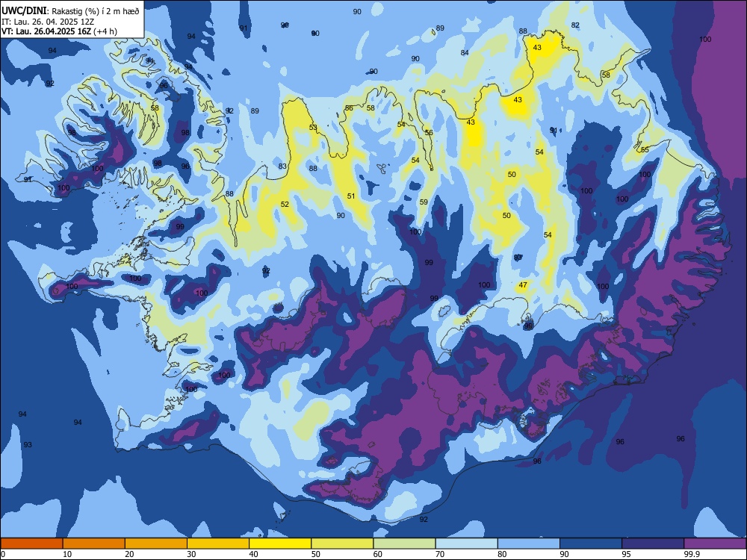Click the 10–20 orange legend swatch
Image resolution: width=747 pixels, height=560 pixels.
pos(94,544)
